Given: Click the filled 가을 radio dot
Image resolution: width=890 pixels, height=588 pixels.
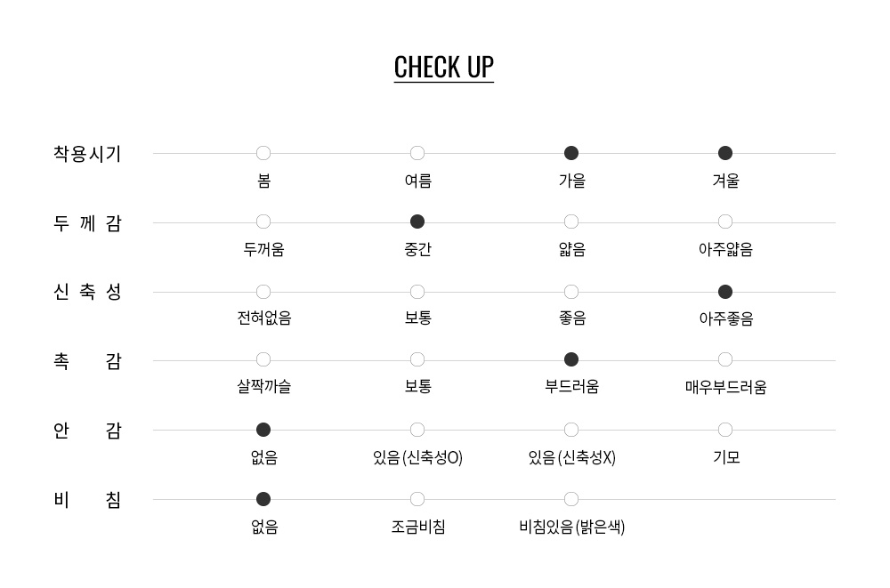Looking at the screenshot, I should 571,153.
